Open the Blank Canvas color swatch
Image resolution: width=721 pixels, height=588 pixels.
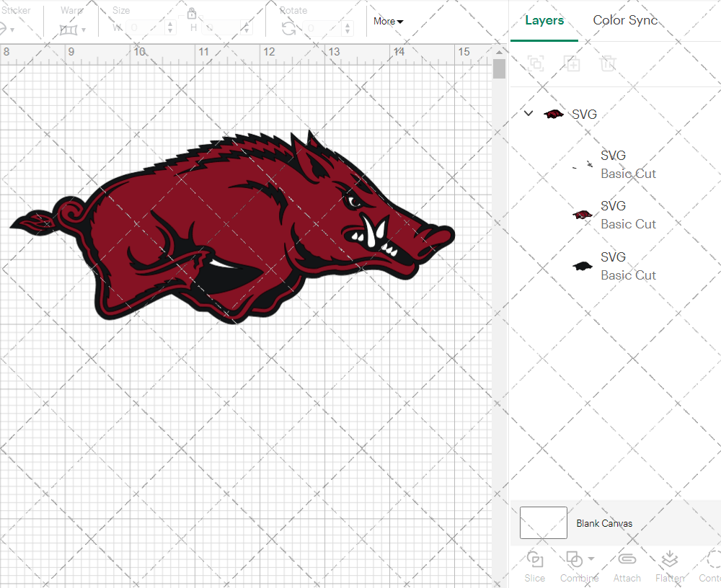(543, 522)
